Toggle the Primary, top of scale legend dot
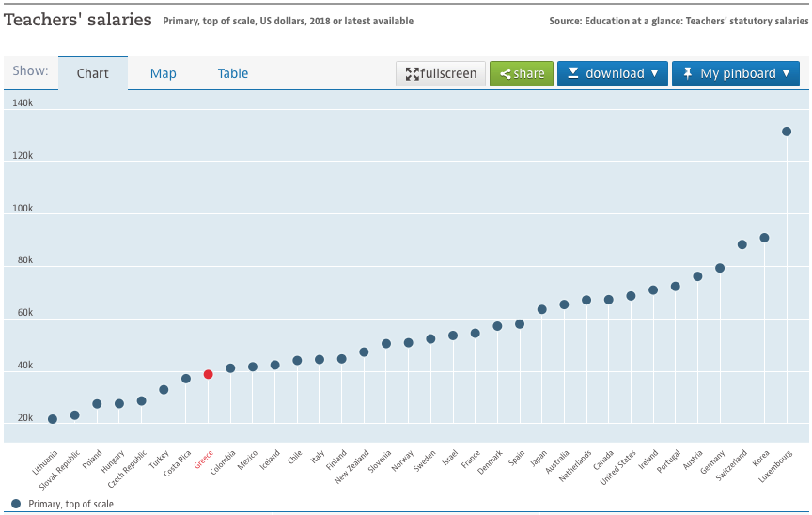812x515 pixels. pyautogui.click(x=16, y=504)
